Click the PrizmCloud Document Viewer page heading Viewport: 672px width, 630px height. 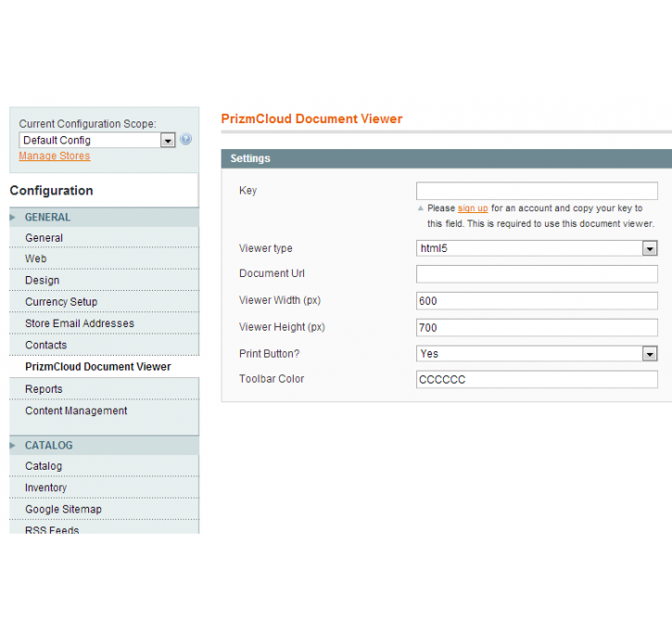(x=311, y=119)
